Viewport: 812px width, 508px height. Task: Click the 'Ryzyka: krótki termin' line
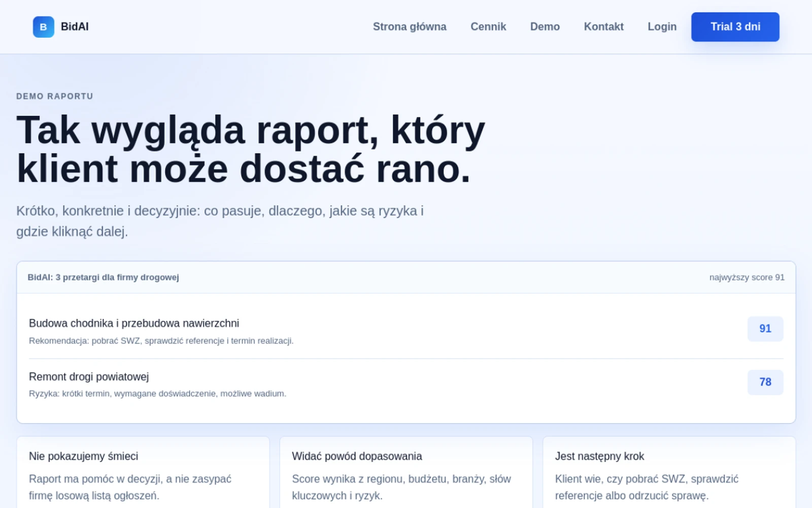click(x=158, y=394)
